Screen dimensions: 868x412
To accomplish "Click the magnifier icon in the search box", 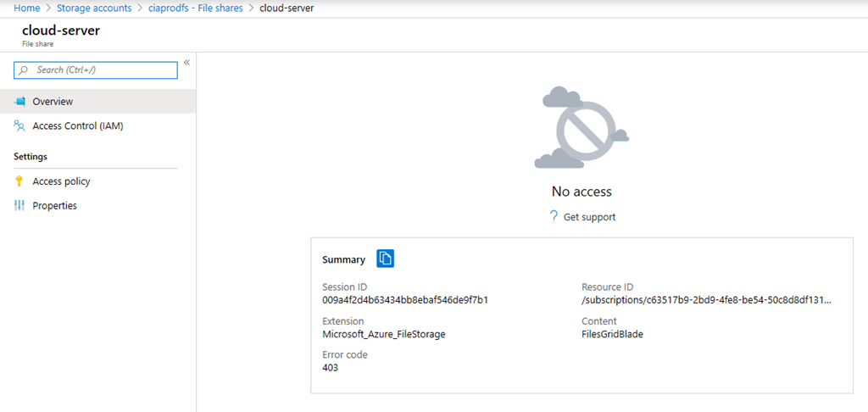I will (25, 70).
